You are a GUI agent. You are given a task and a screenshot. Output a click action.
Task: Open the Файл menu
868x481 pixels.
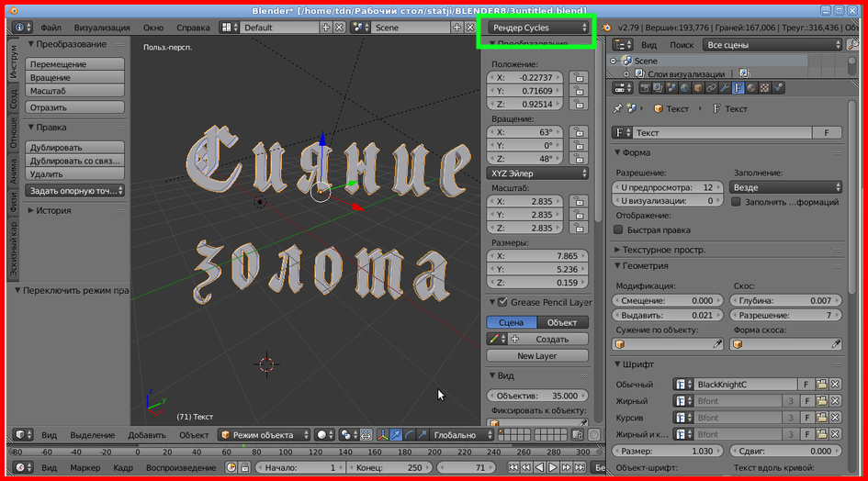point(51,28)
